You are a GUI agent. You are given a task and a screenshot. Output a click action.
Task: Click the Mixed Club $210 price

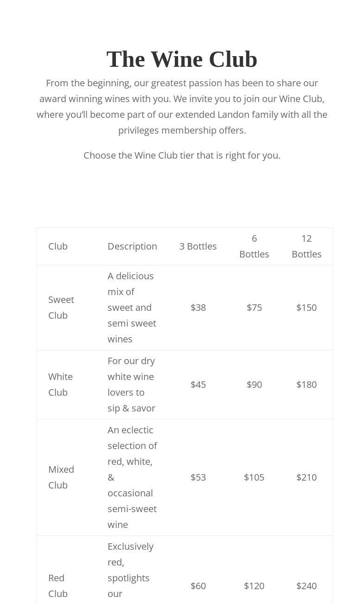307,477
